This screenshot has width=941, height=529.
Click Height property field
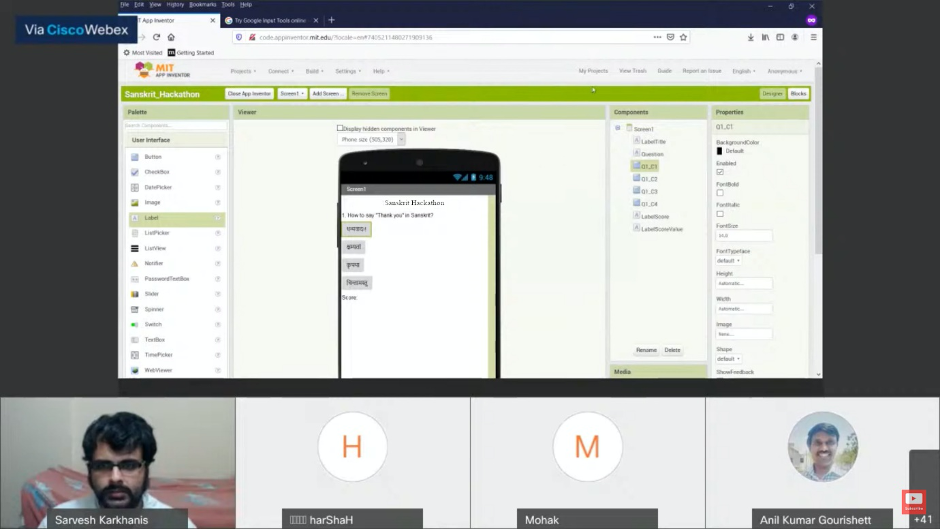coord(744,283)
